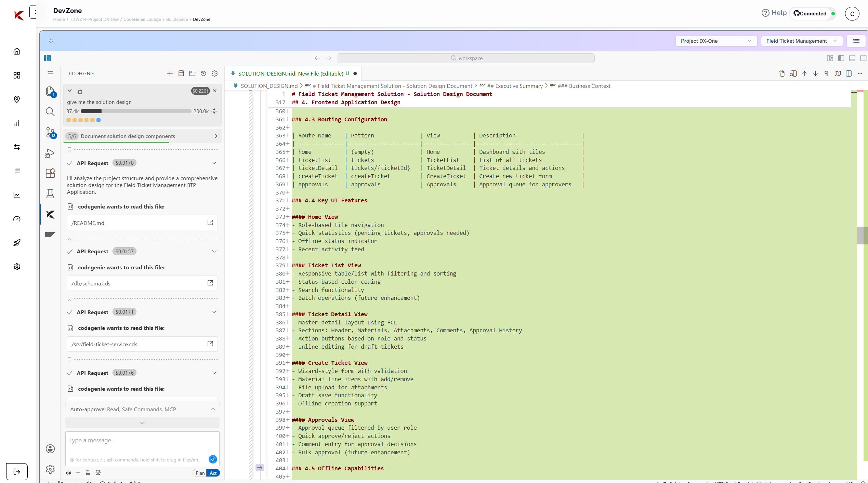This screenshot has height=483, width=868.
Task: Open the Project DX-One dropdown
Action: [715, 41]
